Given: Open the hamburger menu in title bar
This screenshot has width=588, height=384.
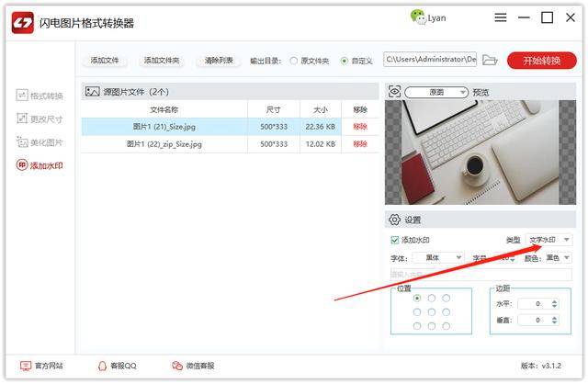Looking at the screenshot, I should tap(500, 17).
